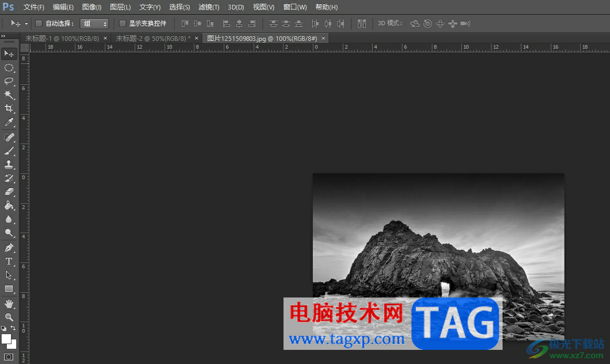
Task: Switch to the 未标题-1 document tab
Action: 62,38
